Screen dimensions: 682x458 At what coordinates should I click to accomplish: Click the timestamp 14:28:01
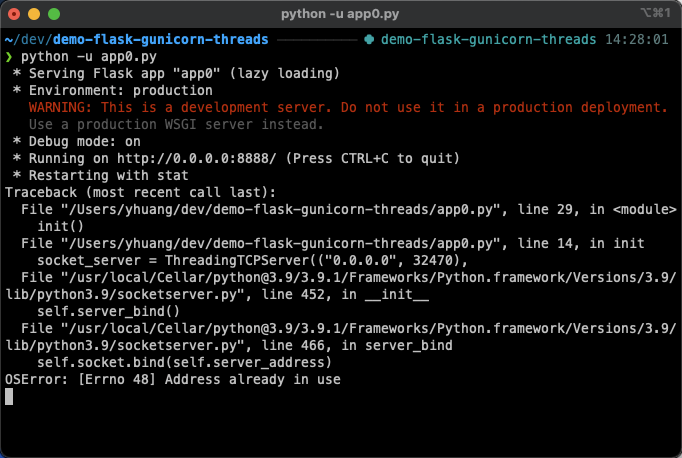[637, 40]
